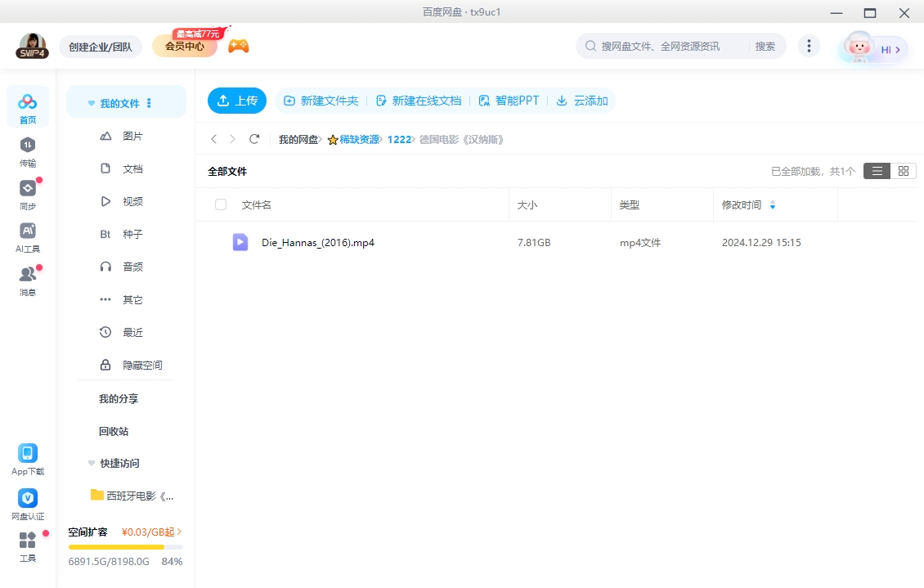924x588 pixels.
Task: Open the 同步 (Sync) panel
Action: point(27,196)
